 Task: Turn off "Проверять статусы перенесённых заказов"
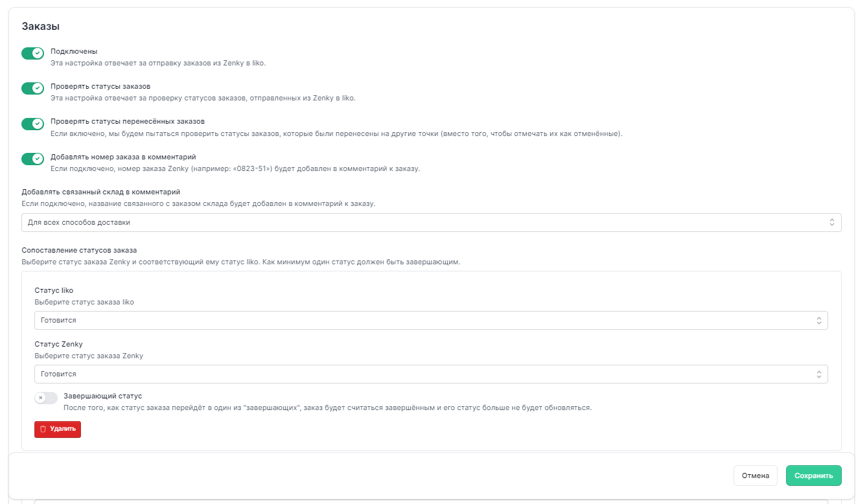[x=32, y=124]
